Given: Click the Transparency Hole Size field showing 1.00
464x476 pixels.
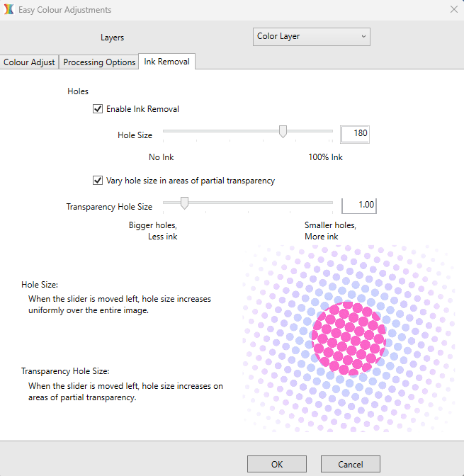Looking at the screenshot, I should click(x=359, y=205).
